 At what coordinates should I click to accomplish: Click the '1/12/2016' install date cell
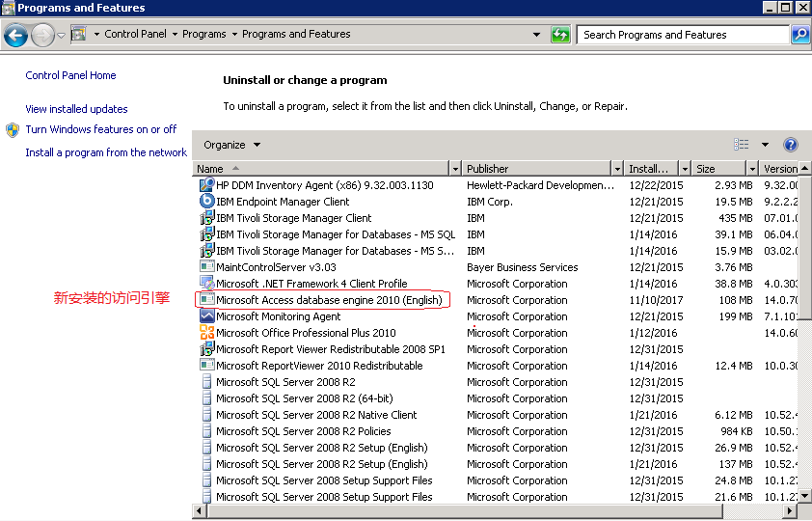pos(653,333)
